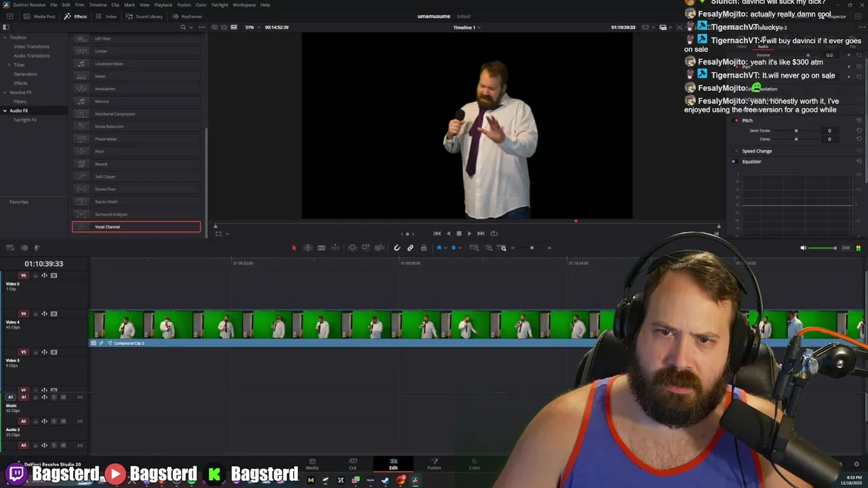868x488 pixels.
Task: Open the Mark menu
Action: (130, 5)
